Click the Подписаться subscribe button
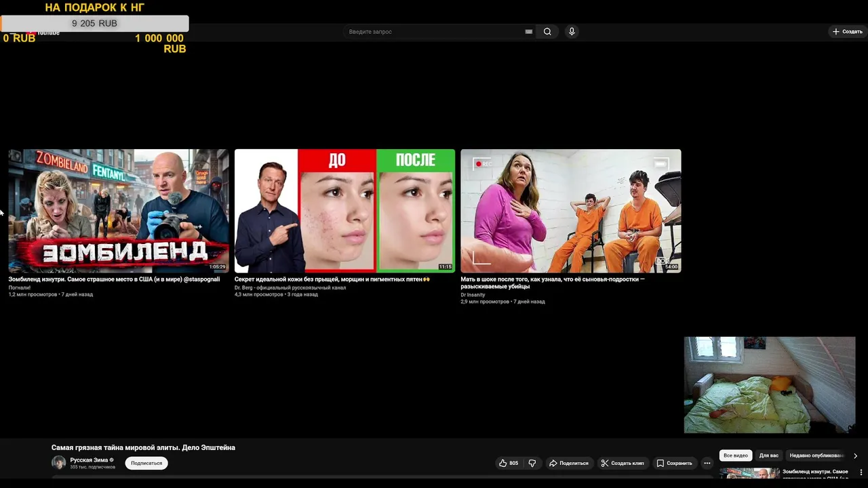The image size is (868, 488). (146, 463)
